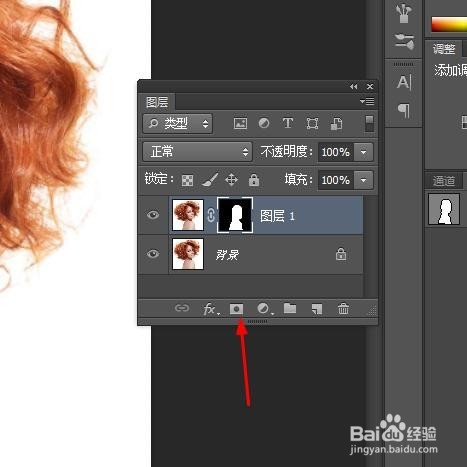This screenshot has width=467, height=467.
Task: Switch to the 调整 tab
Action: coord(444,49)
